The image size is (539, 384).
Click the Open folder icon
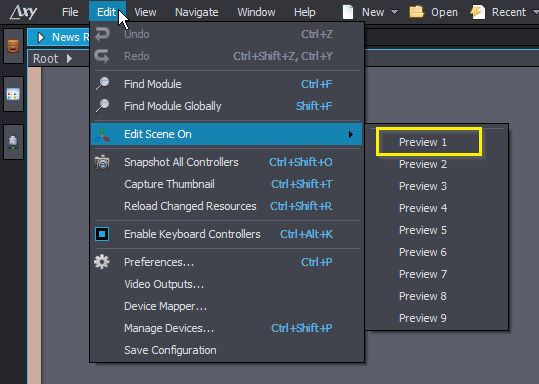[x=416, y=12]
